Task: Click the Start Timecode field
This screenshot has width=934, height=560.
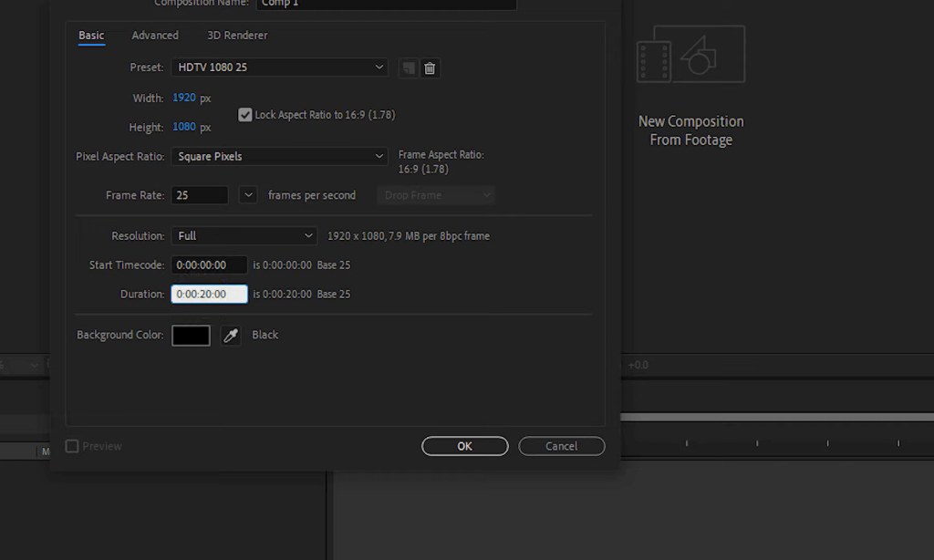Action: [x=209, y=264]
